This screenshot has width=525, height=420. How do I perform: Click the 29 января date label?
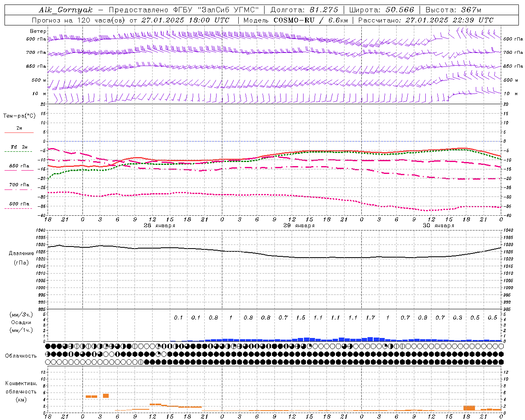(299, 226)
